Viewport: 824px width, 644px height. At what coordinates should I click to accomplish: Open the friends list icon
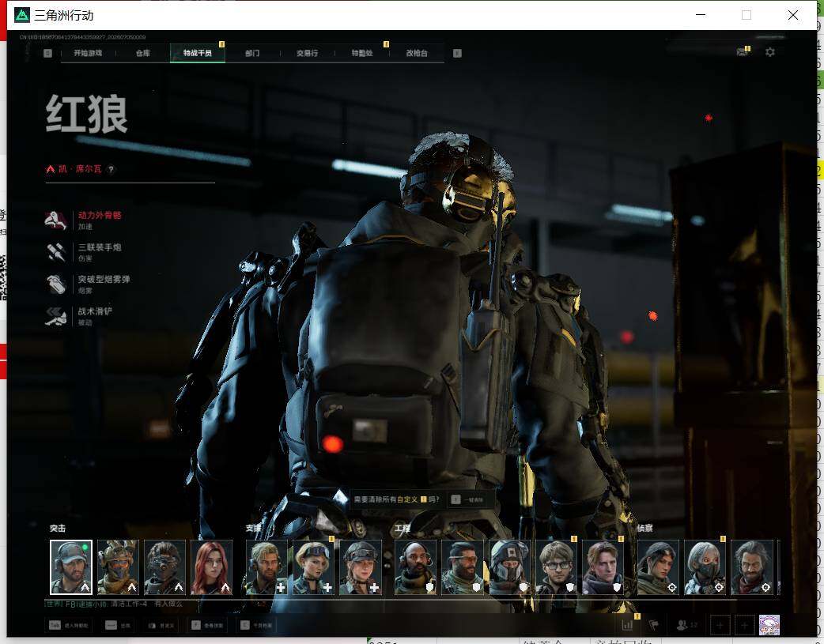pos(682,625)
